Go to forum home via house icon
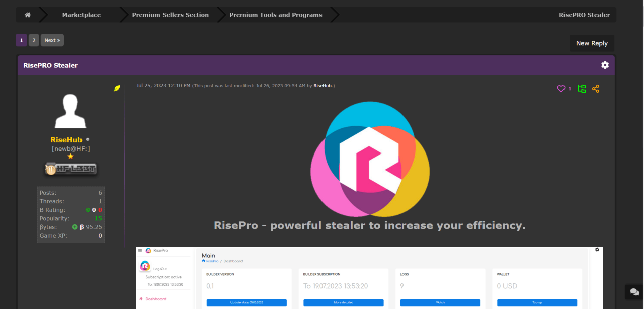The width and height of the screenshot is (644, 309). point(28,15)
